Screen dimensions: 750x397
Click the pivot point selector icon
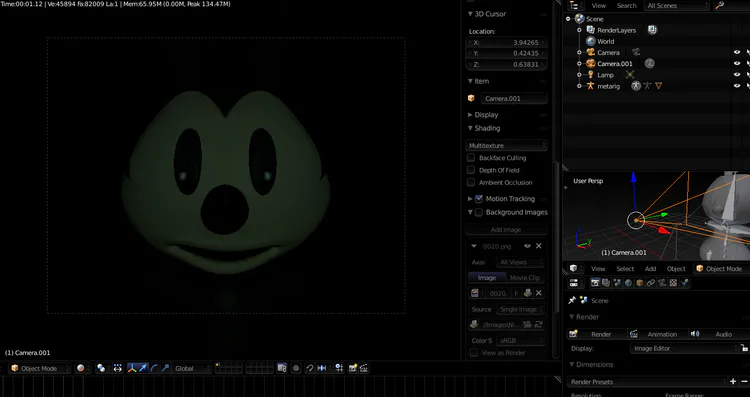click(x=101, y=368)
